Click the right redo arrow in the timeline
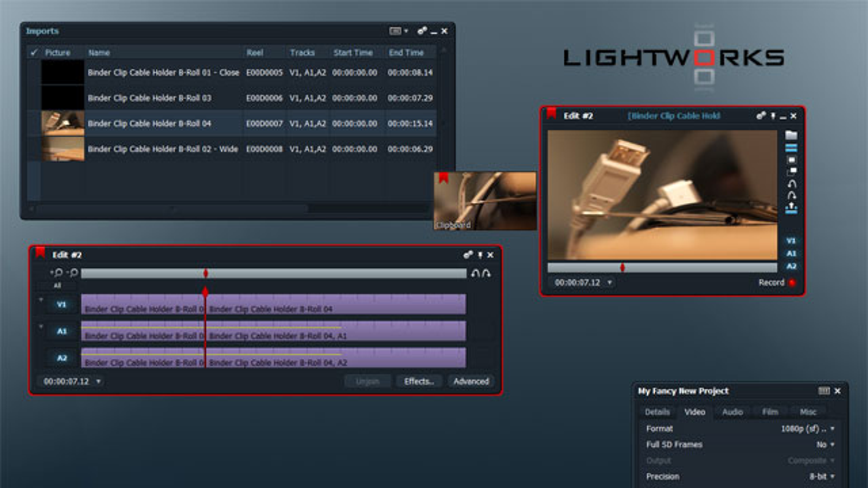 tap(486, 273)
